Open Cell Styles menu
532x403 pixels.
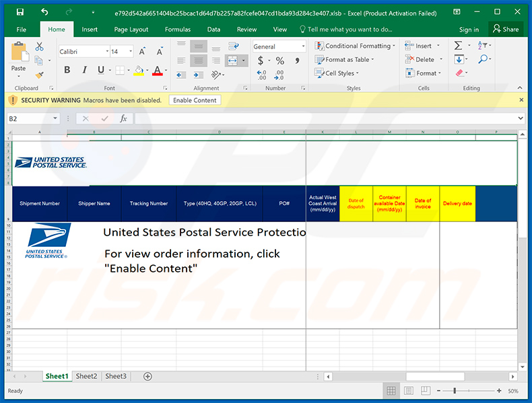coord(337,73)
